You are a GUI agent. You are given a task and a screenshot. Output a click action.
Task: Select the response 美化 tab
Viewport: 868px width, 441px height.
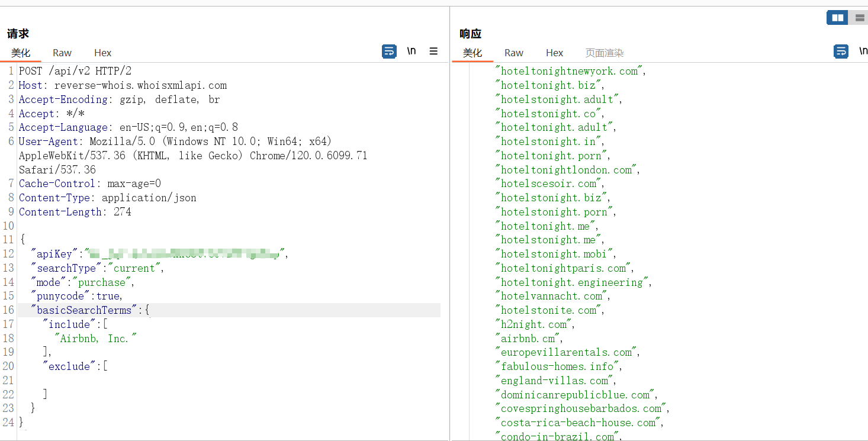pyautogui.click(x=472, y=53)
